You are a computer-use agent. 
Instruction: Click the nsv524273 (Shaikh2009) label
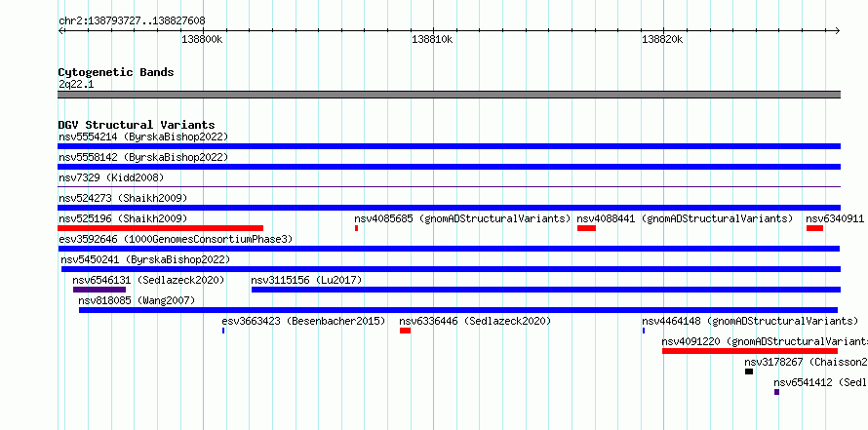[x=123, y=198]
